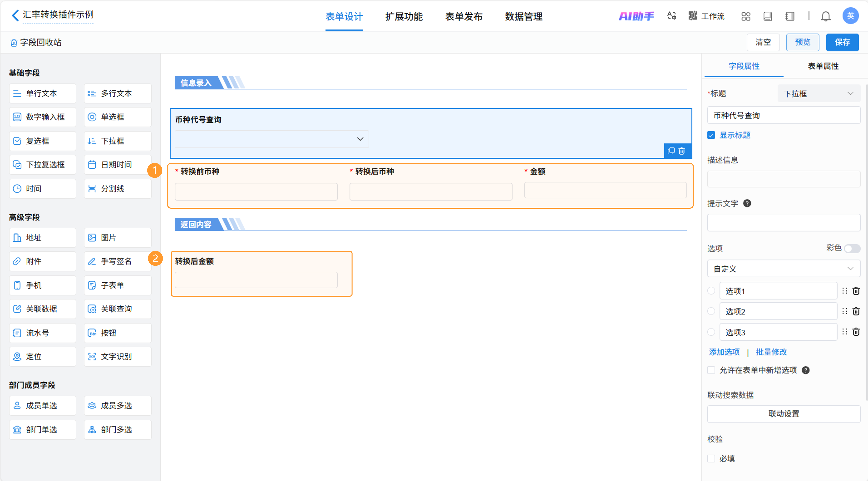Image resolution: width=868 pixels, height=481 pixels.
Task: Copy the selected field with duplicate icon
Action: pyautogui.click(x=671, y=151)
